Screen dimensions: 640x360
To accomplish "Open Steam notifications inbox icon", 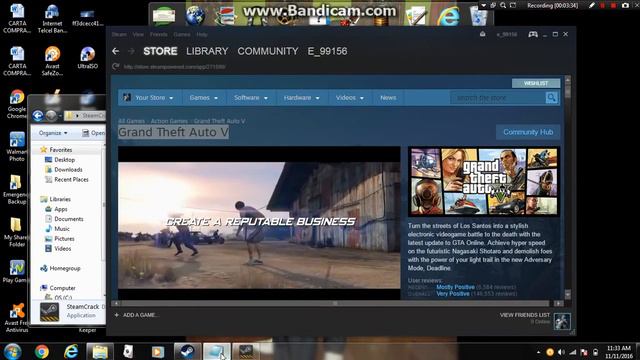I will point(482,34).
